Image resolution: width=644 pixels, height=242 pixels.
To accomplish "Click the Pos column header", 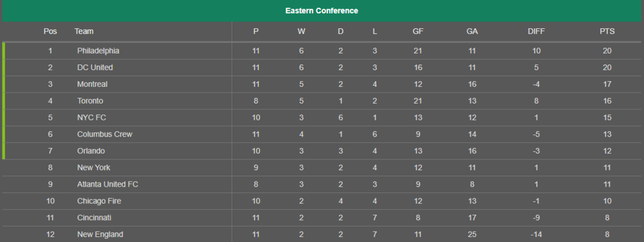I will tap(50, 31).
